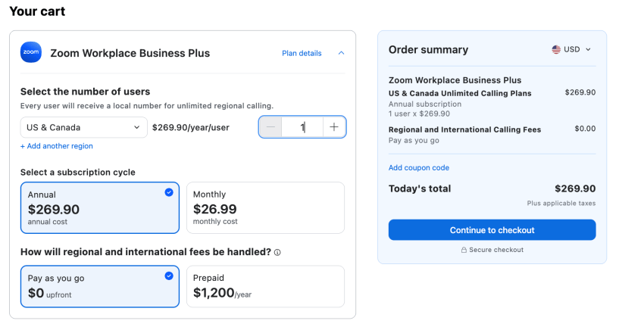
Task: Select Pay as you go option
Action: [x=100, y=286]
